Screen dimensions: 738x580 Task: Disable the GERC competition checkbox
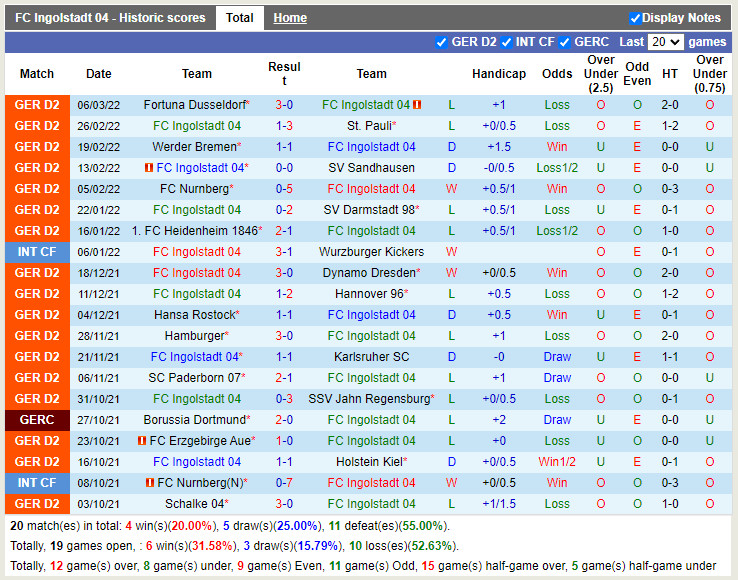tap(565, 42)
